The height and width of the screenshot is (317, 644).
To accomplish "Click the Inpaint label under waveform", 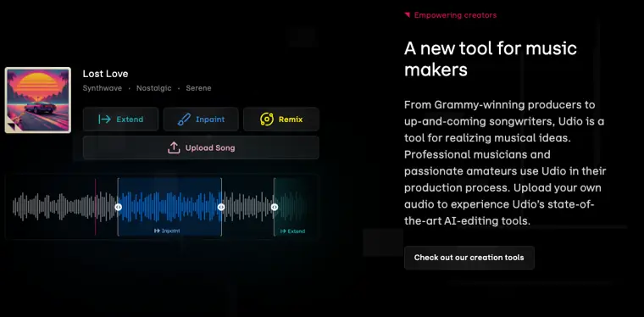I will [x=167, y=231].
